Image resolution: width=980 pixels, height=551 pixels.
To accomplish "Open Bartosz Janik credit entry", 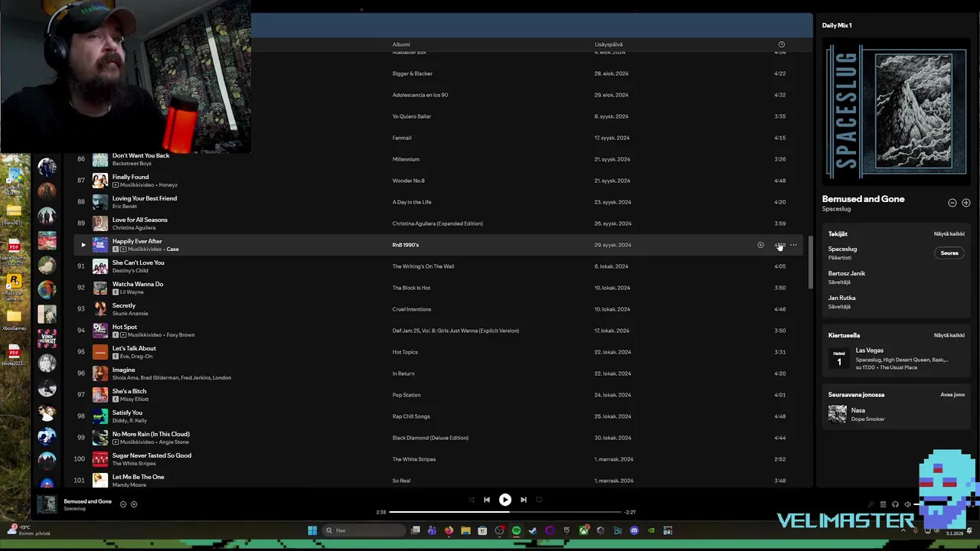I will 846,273.
